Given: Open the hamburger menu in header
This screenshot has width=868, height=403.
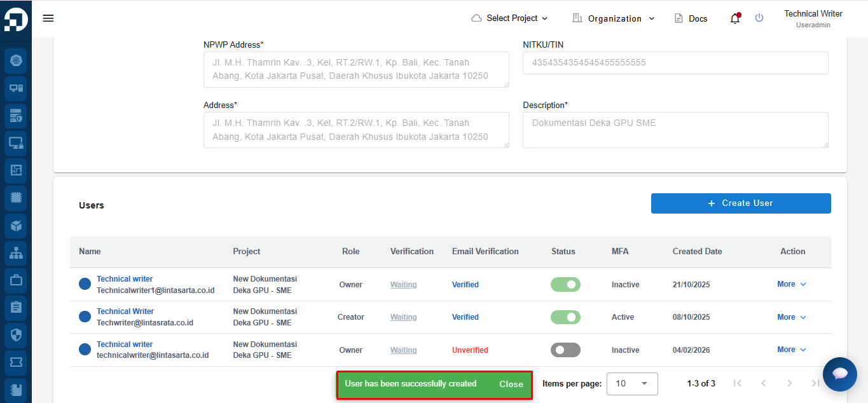Looking at the screenshot, I should point(48,18).
